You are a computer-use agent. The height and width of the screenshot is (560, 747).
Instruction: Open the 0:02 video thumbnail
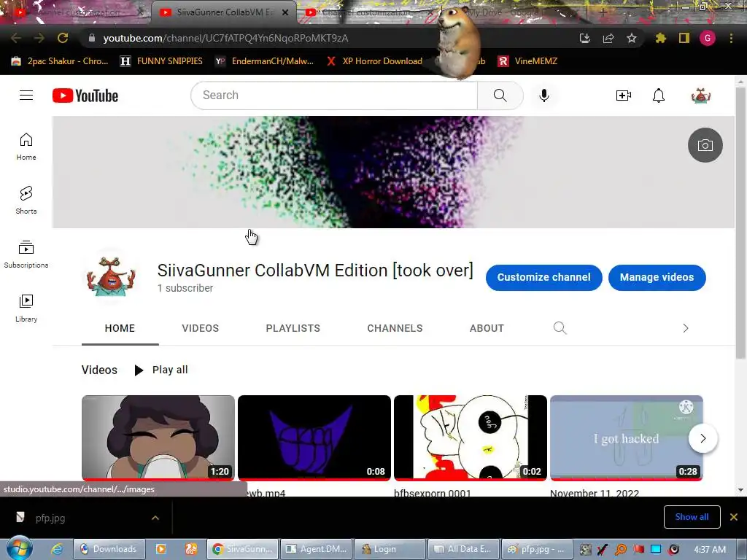[471, 437]
